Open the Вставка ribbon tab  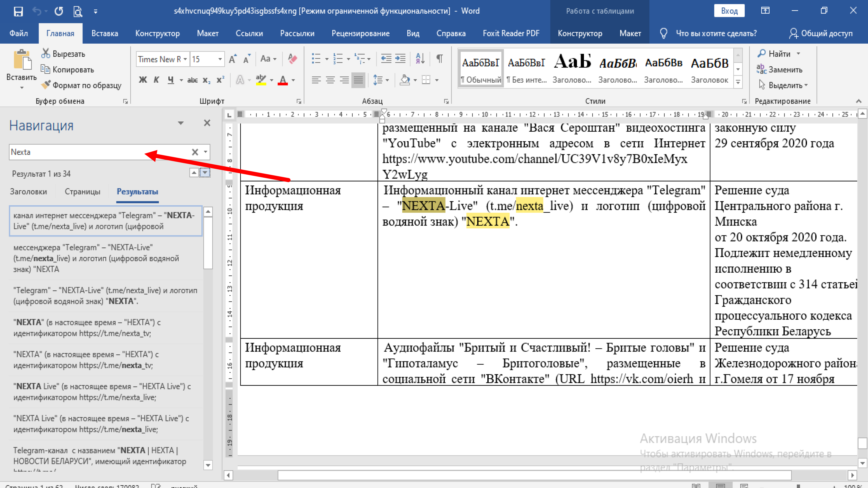tap(104, 33)
